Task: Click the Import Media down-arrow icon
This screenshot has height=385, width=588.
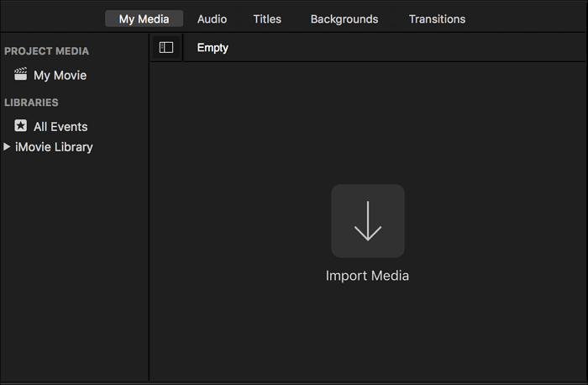Action: 367,221
